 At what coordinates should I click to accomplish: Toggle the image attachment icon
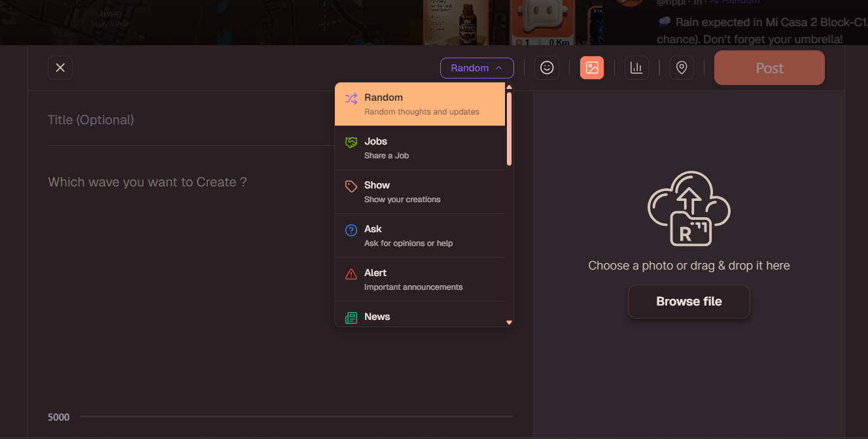coord(592,68)
